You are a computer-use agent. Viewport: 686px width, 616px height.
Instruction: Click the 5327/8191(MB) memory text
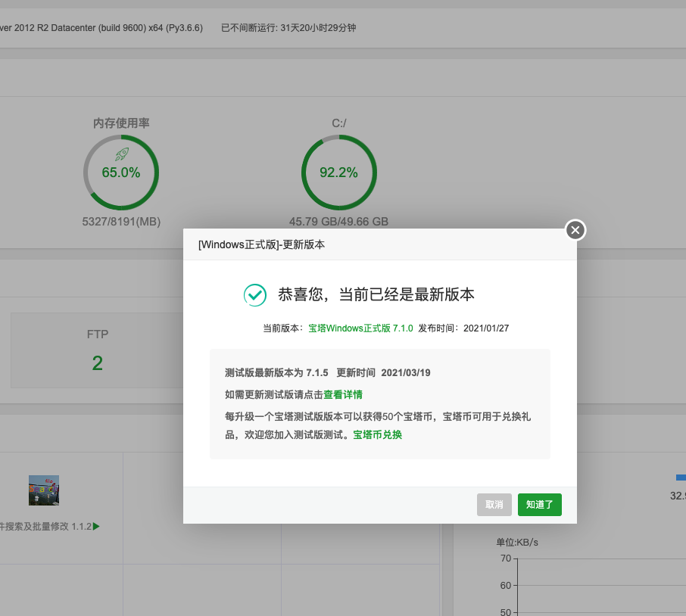tap(121, 222)
